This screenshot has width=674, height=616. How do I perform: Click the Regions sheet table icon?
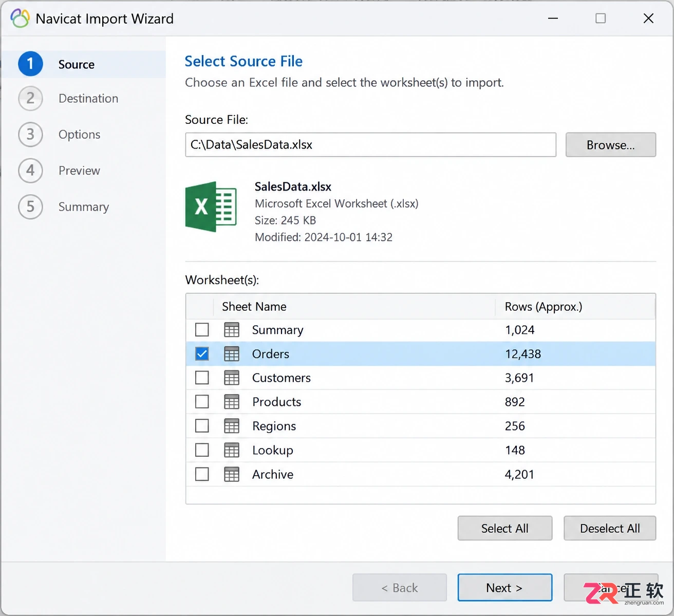tap(232, 426)
